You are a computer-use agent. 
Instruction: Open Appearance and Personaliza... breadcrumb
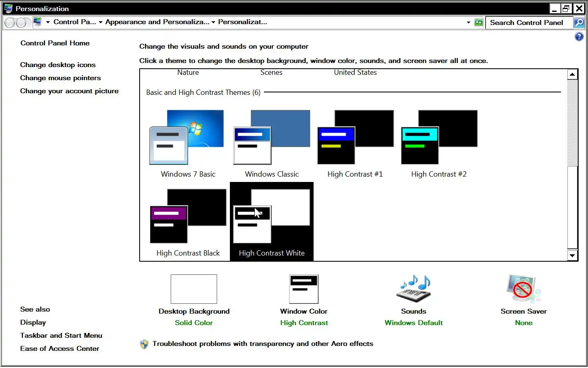pos(157,22)
